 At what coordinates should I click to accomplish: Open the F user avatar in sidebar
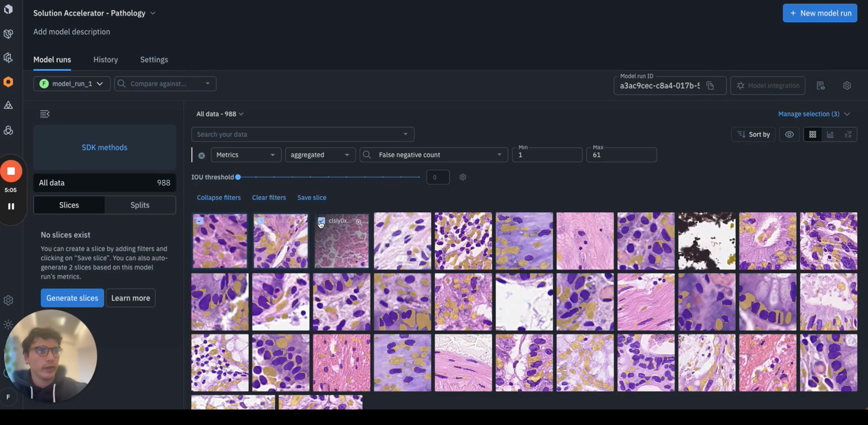pos(8,397)
